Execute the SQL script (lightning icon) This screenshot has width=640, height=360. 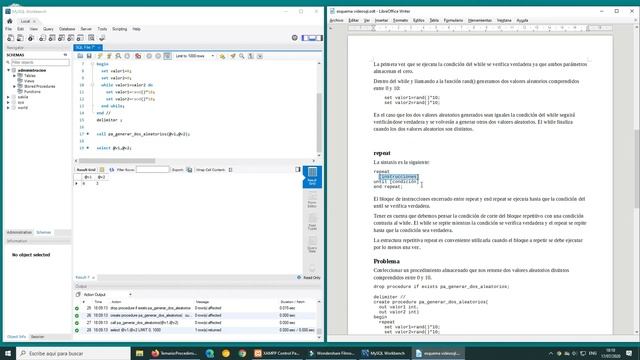coord(100,56)
